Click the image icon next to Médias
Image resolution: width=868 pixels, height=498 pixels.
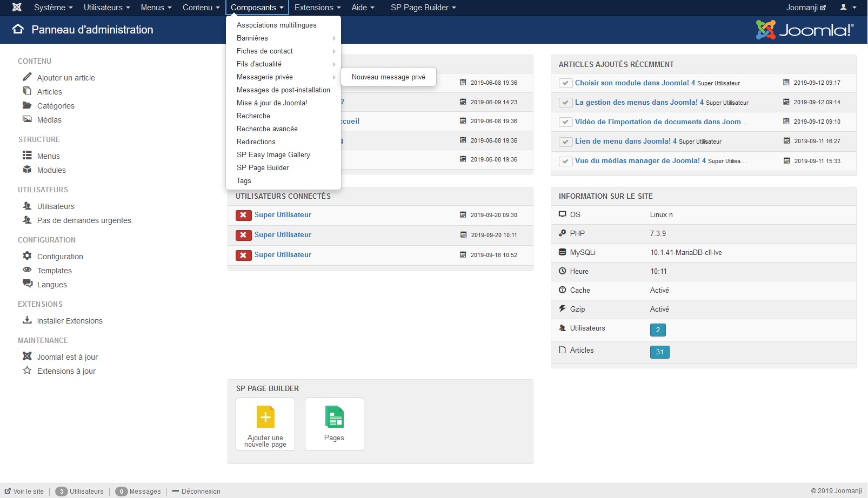pos(27,119)
